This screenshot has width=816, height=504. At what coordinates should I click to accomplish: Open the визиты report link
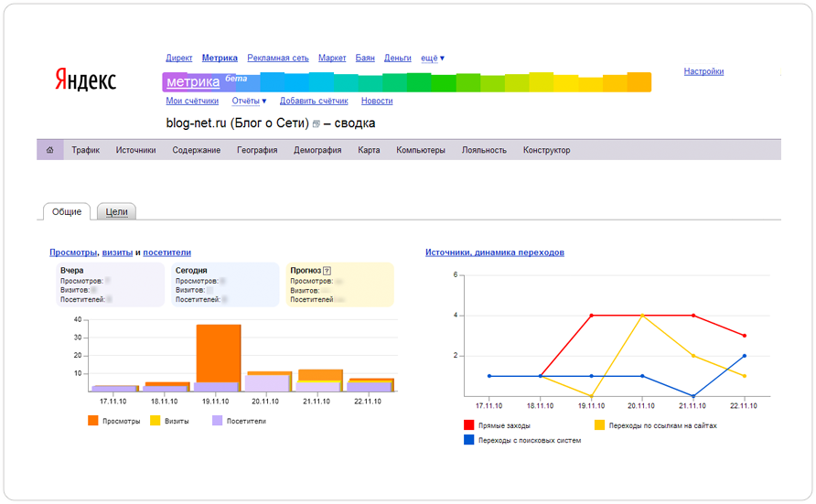tap(117, 252)
